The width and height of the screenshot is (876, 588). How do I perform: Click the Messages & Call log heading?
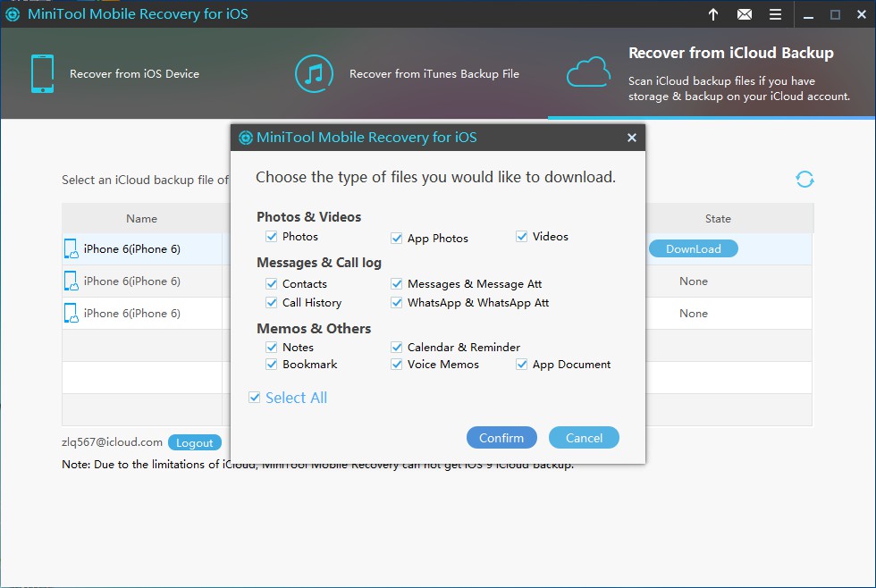[319, 263]
